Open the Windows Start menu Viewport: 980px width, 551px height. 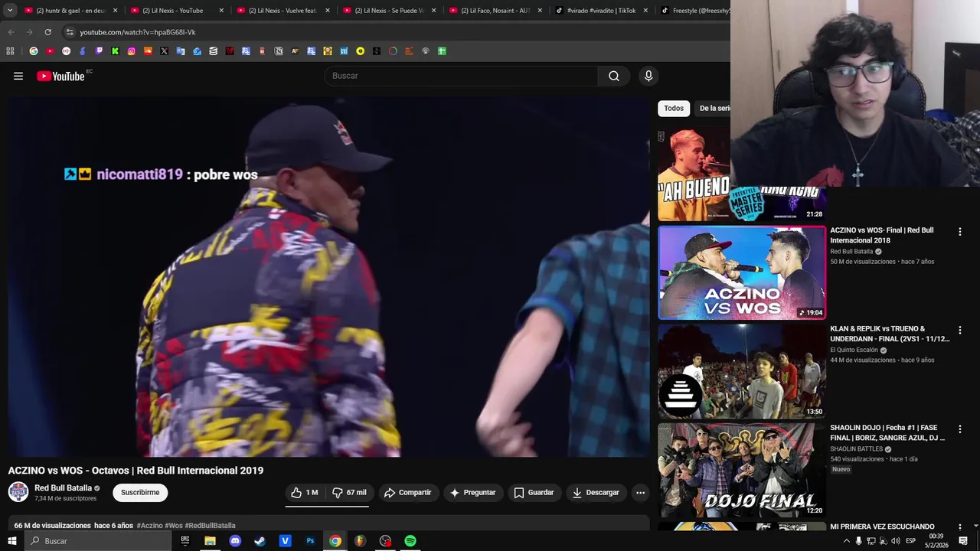pos(12,541)
